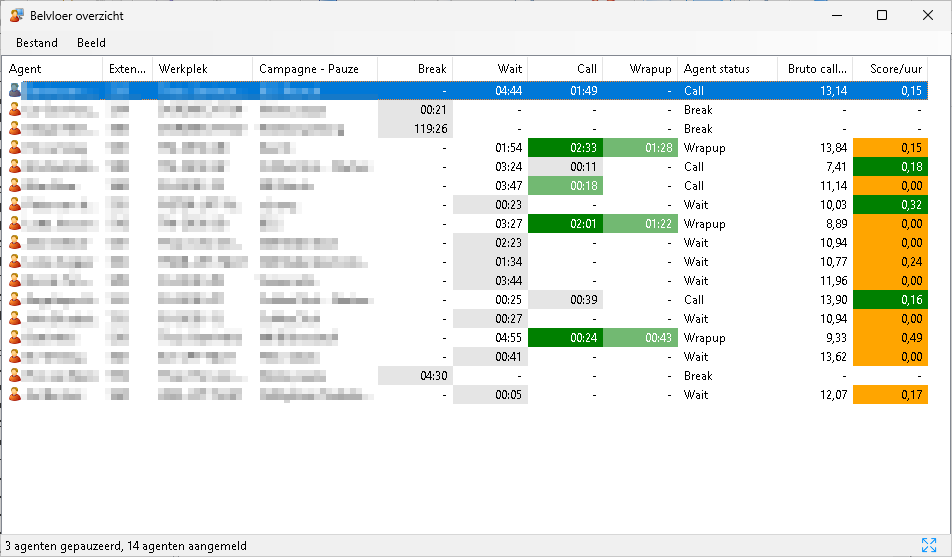952x557 pixels.
Task: Click agent icon on row with 02:33 call time
Action: click(15, 148)
